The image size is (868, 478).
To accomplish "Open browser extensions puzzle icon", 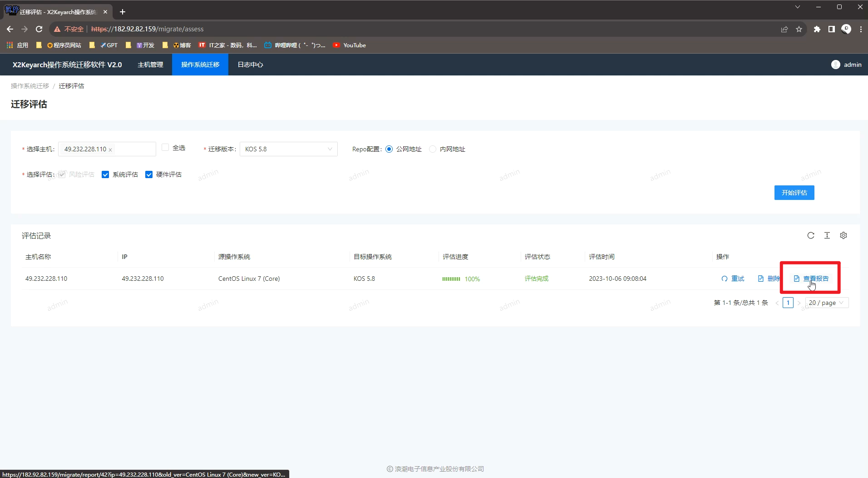I will 817,29.
